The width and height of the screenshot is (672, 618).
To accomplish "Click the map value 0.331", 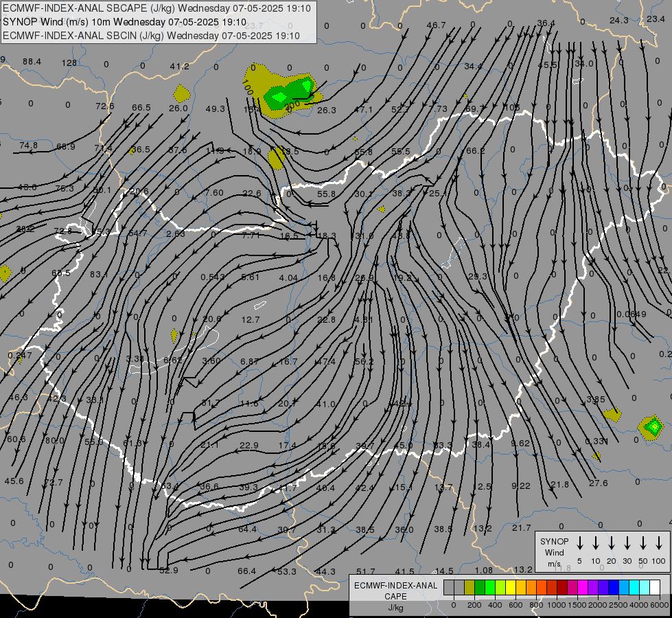I will tap(596, 442).
